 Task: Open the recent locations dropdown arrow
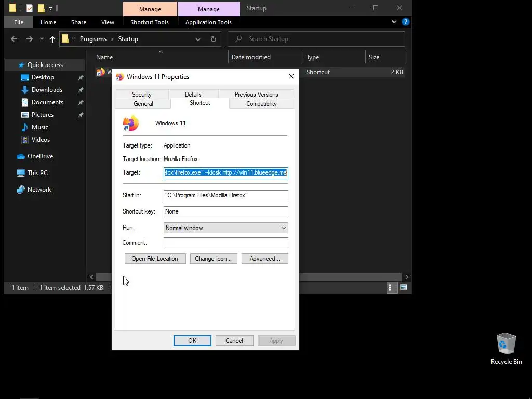point(42,39)
